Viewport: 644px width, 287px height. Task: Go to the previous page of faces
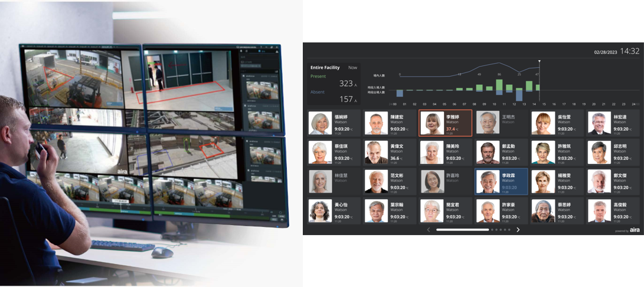point(428,230)
